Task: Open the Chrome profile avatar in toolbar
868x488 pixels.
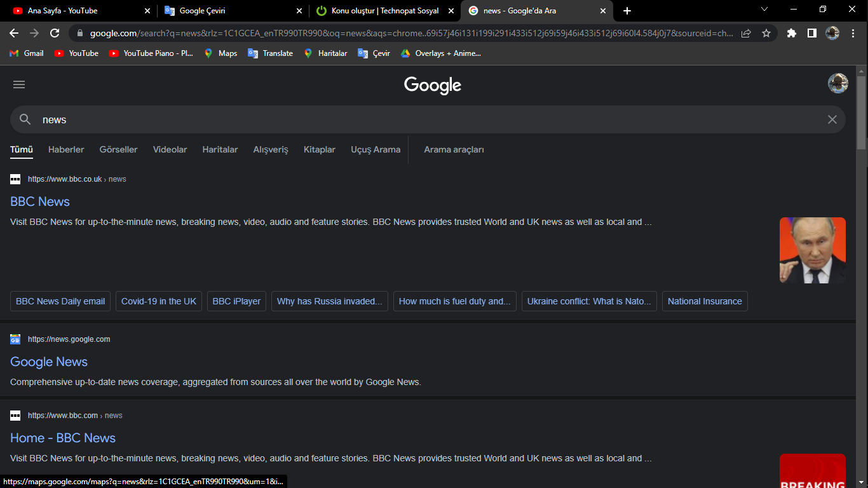Action: (x=832, y=33)
